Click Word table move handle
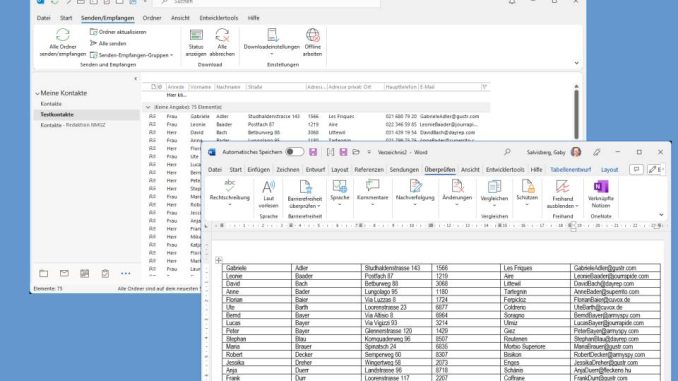Viewport: 678px width, 381px height. tap(219, 260)
